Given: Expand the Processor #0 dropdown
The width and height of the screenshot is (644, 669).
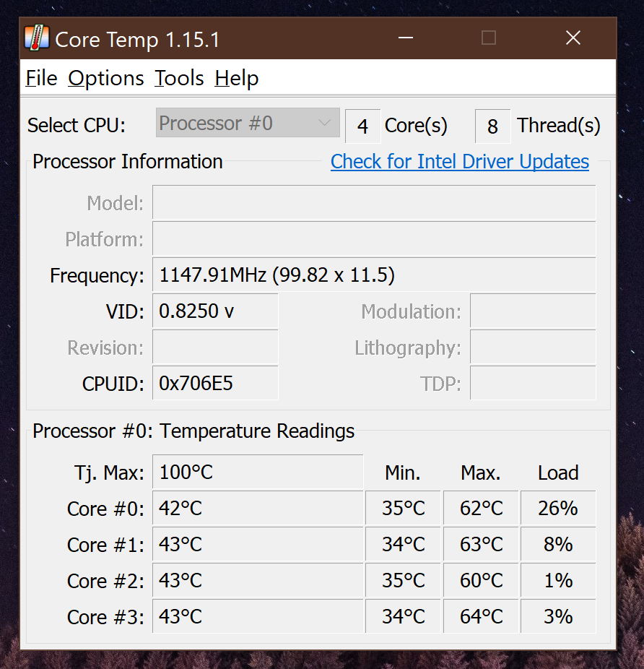Looking at the screenshot, I should (x=248, y=123).
